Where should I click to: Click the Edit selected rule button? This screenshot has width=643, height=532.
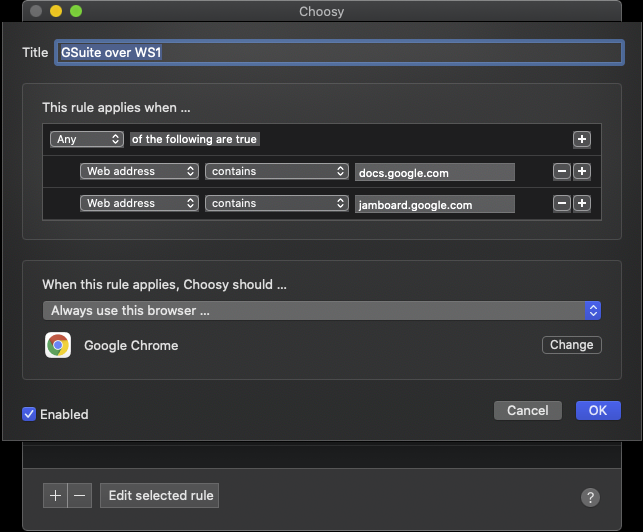tap(160, 495)
